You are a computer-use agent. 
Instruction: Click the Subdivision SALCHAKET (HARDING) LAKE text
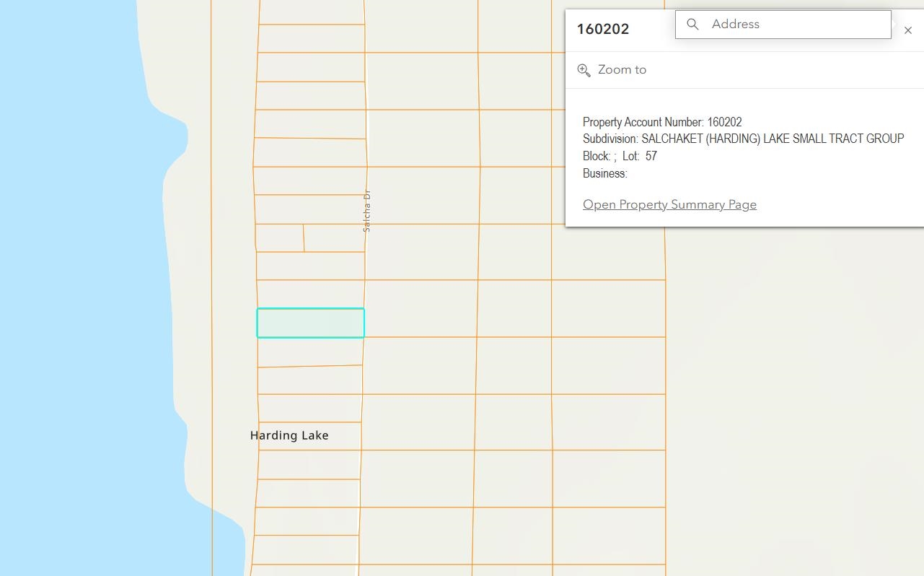[x=743, y=139]
